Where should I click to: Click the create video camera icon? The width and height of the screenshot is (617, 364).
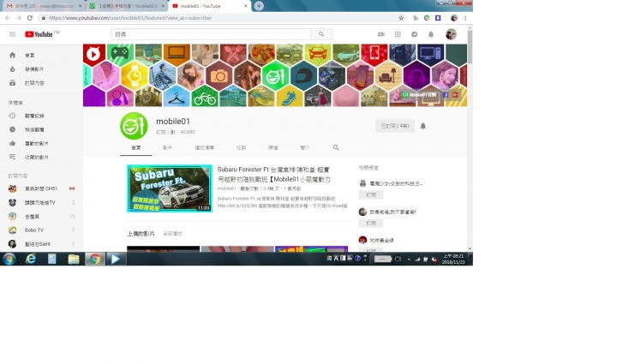point(380,34)
